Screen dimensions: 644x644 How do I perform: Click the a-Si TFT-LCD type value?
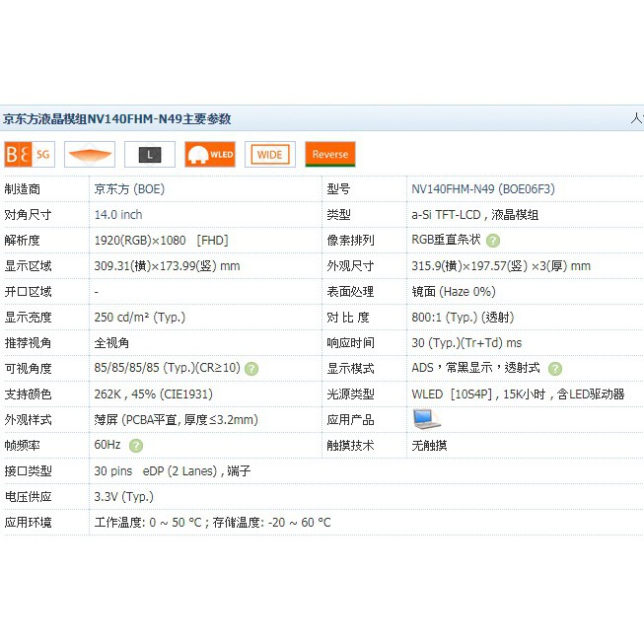(x=474, y=214)
